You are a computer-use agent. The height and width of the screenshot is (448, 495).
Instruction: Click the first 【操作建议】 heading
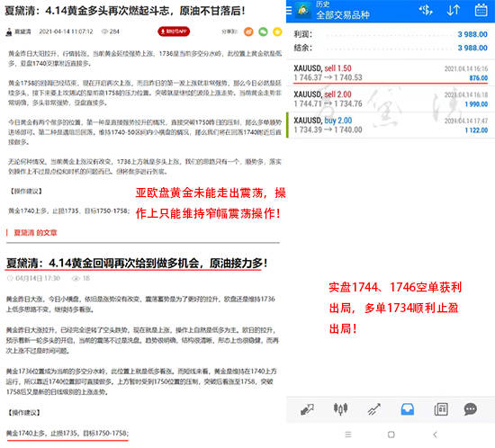click(x=25, y=192)
